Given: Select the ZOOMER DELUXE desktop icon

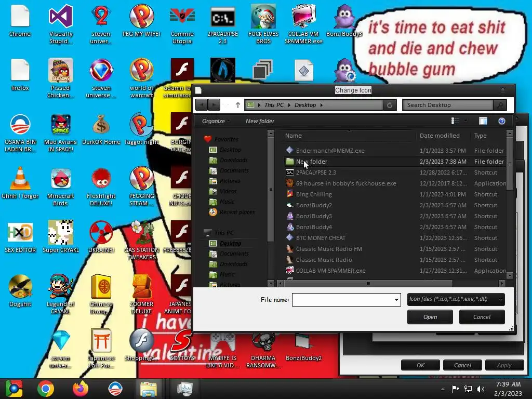Looking at the screenshot, I should (x=141, y=294).
